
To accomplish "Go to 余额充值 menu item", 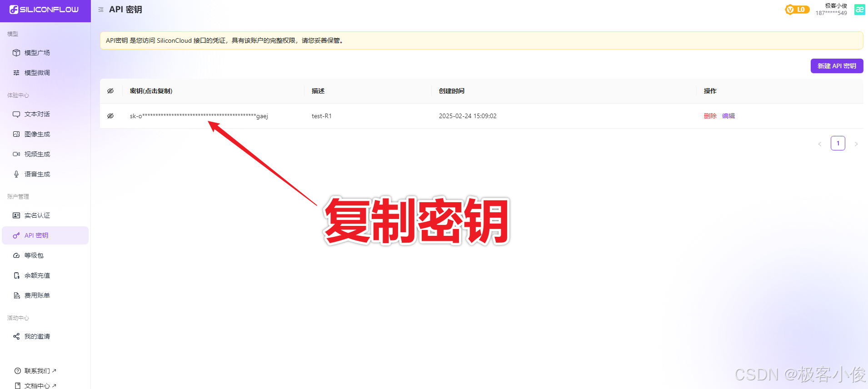I will [x=45, y=275].
